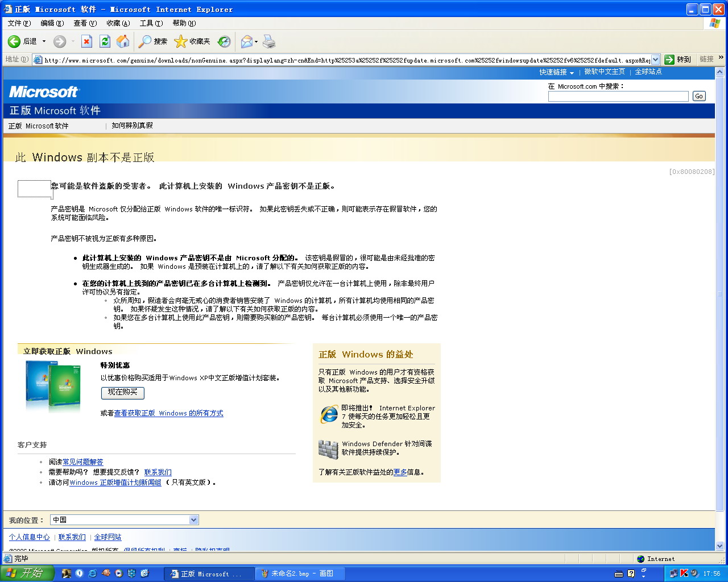The height and width of the screenshot is (582, 728).
Task: Click the Kaspersky tray icon
Action: [684, 573]
